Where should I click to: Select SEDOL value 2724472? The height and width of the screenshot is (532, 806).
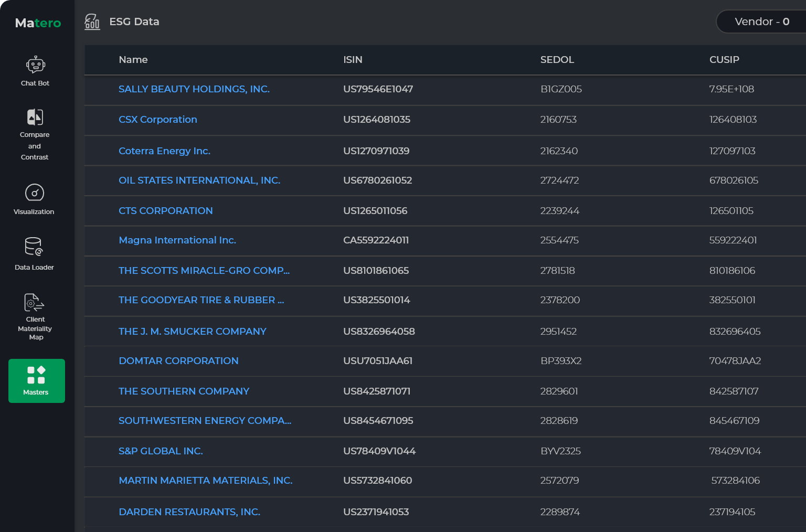click(x=559, y=180)
